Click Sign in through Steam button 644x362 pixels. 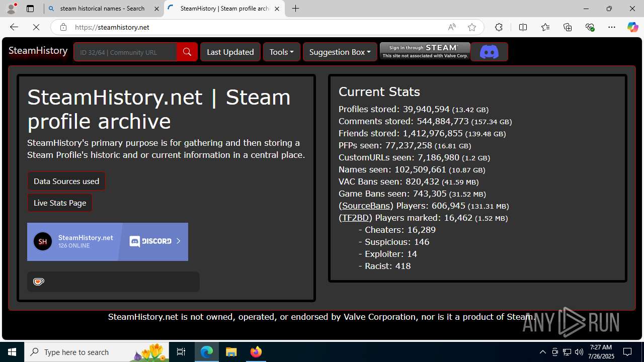coord(425,51)
